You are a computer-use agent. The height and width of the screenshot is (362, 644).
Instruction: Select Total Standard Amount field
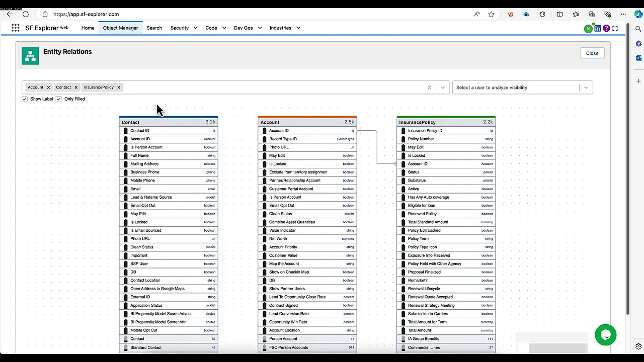tap(446, 222)
